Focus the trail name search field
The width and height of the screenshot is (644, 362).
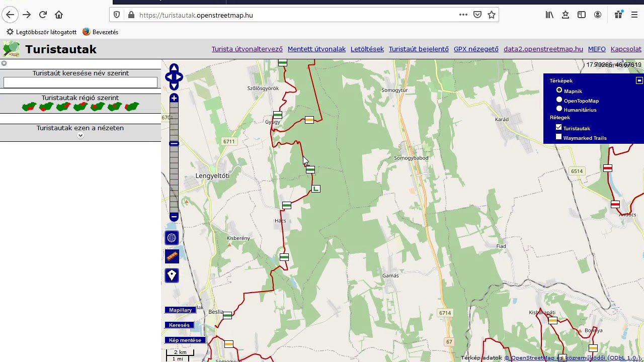[x=80, y=82]
